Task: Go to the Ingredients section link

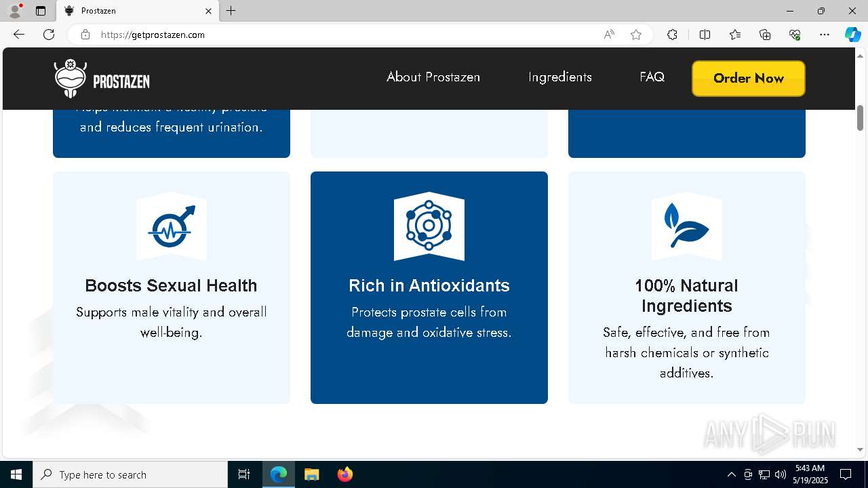Action: pos(560,77)
